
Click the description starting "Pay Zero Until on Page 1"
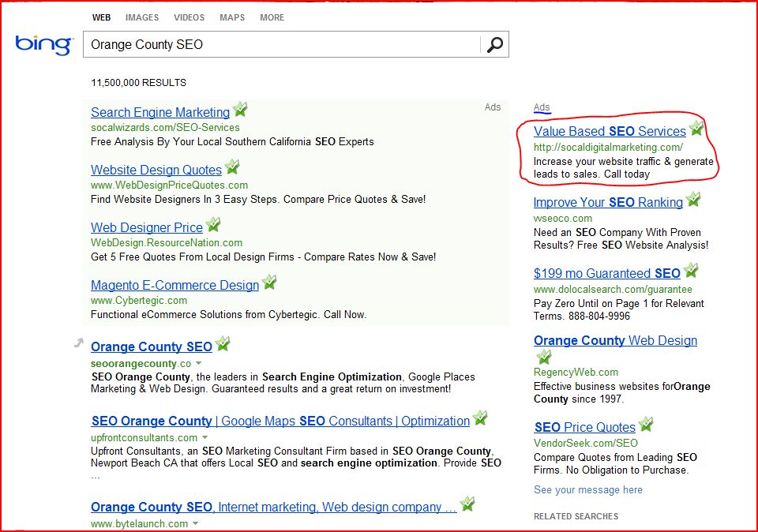619,309
